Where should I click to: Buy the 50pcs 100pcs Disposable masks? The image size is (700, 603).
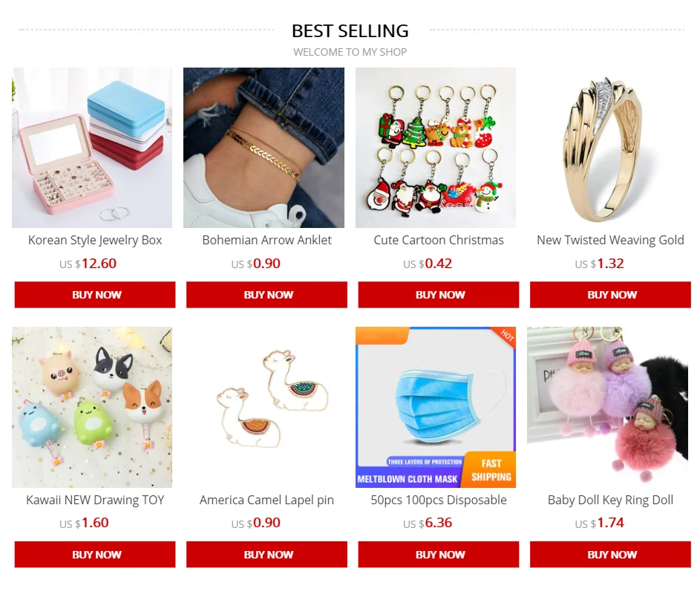[439, 555]
